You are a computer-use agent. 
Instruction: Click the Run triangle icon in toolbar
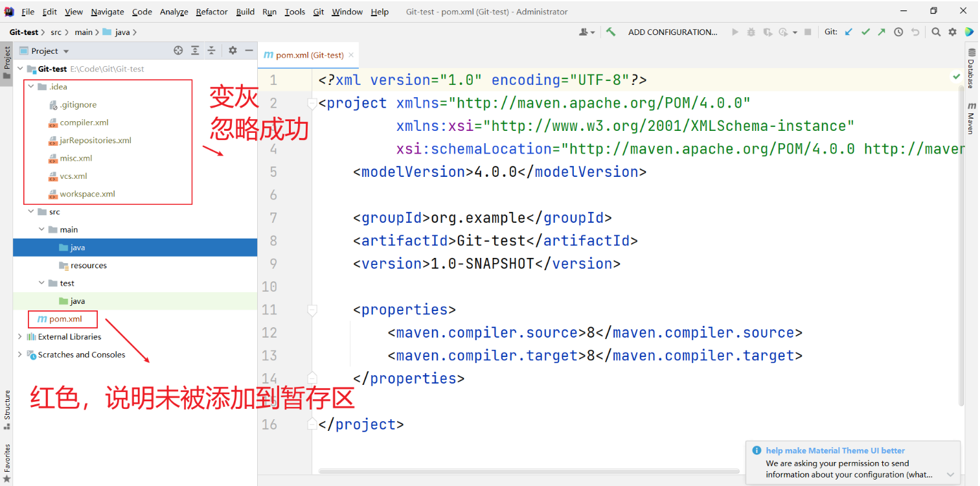[735, 32]
